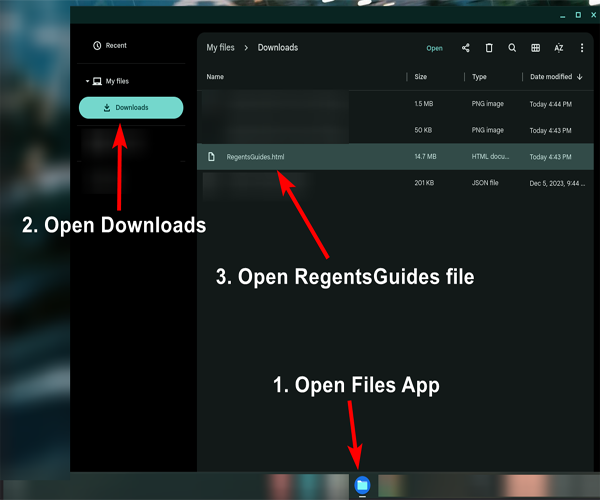600x500 pixels.
Task: Click the RegentsGuides.html file icon
Action: coord(212,157)
